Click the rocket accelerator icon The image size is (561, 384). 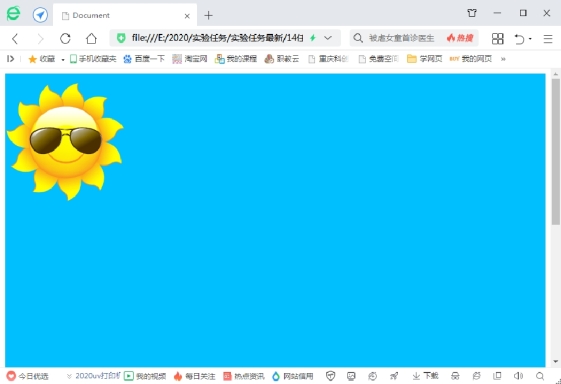tap(394, 376)
